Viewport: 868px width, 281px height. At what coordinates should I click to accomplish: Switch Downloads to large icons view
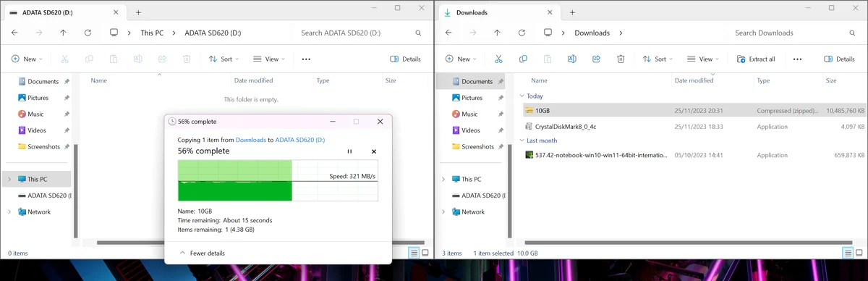pos(859,253)
